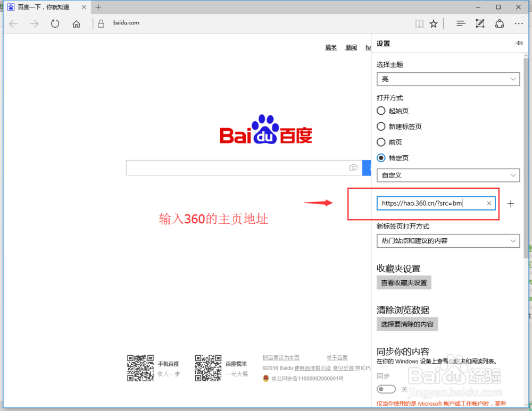Viewport: 532px width, 411px height.
Task: Select the 特定页 radio option
Action: [x=381, y=158]
